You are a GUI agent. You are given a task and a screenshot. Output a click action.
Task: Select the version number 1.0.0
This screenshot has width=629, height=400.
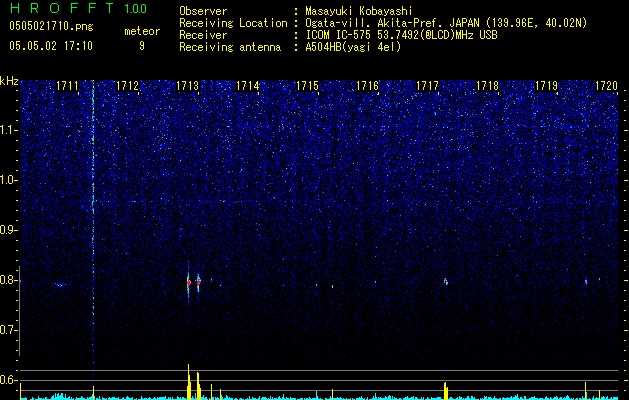click(136, 9)
